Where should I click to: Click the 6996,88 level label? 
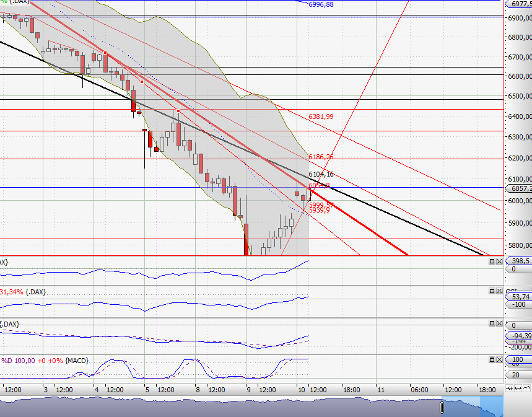click(320, 5)
